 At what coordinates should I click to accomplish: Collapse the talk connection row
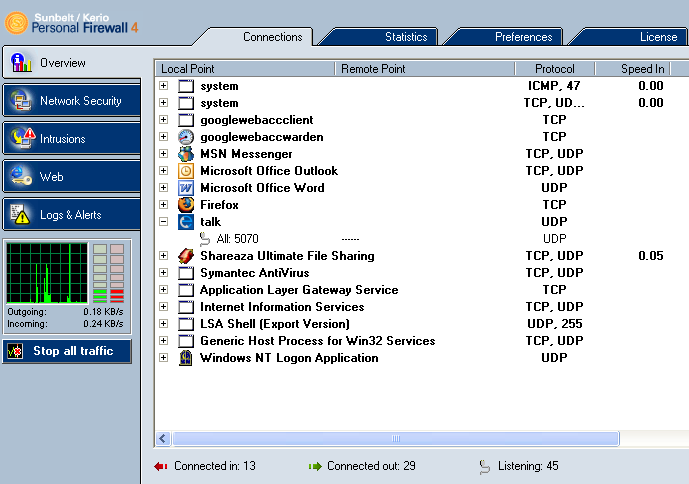163,222
